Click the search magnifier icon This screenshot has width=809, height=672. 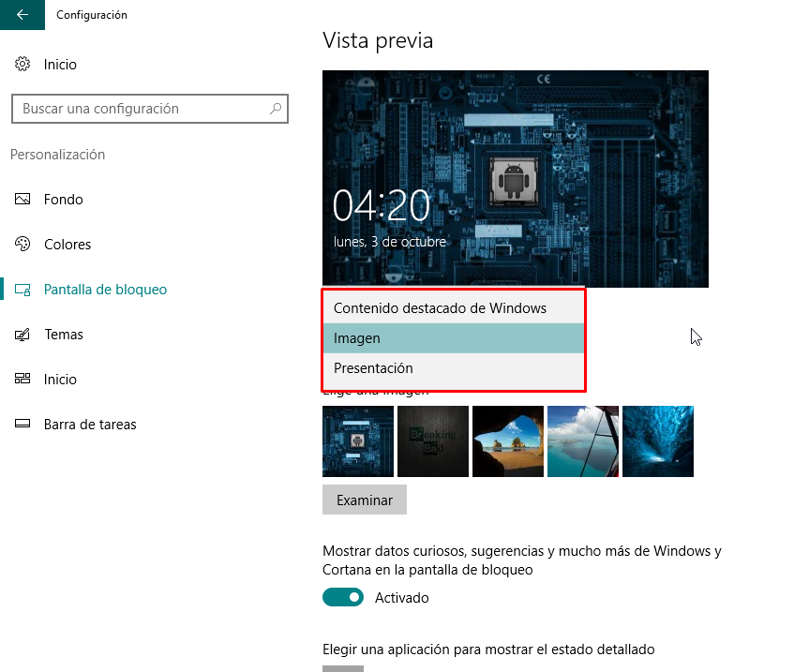pyautogui.click(x=276, y=109)
